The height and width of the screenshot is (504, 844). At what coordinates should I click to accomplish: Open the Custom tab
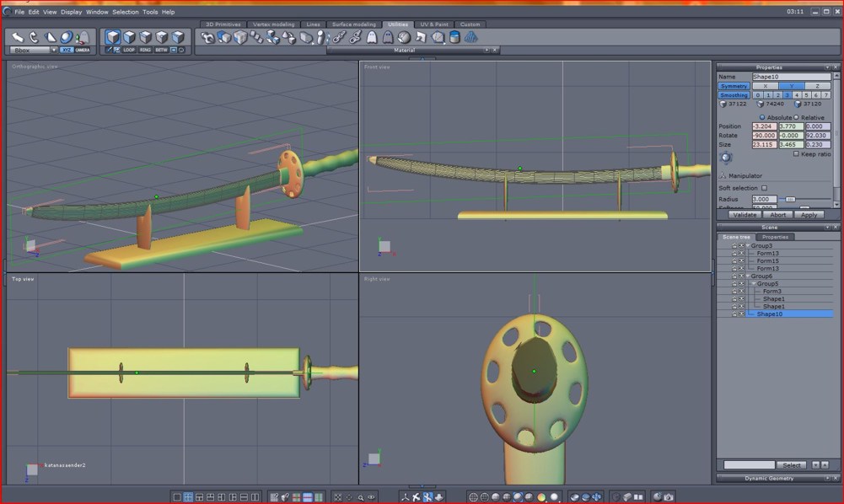point(470,24)
